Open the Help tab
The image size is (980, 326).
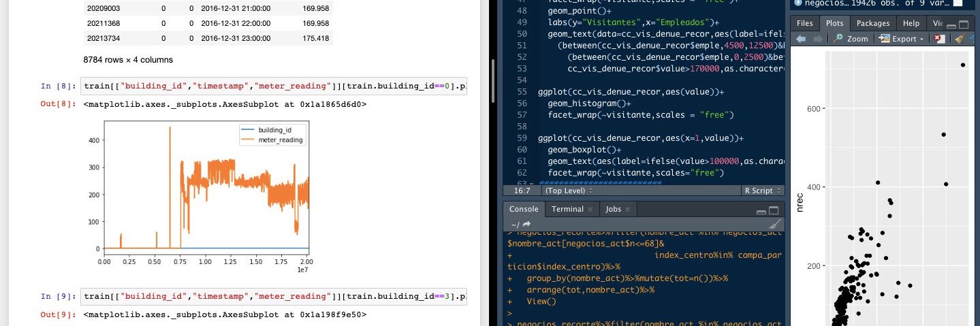point(911,22)
